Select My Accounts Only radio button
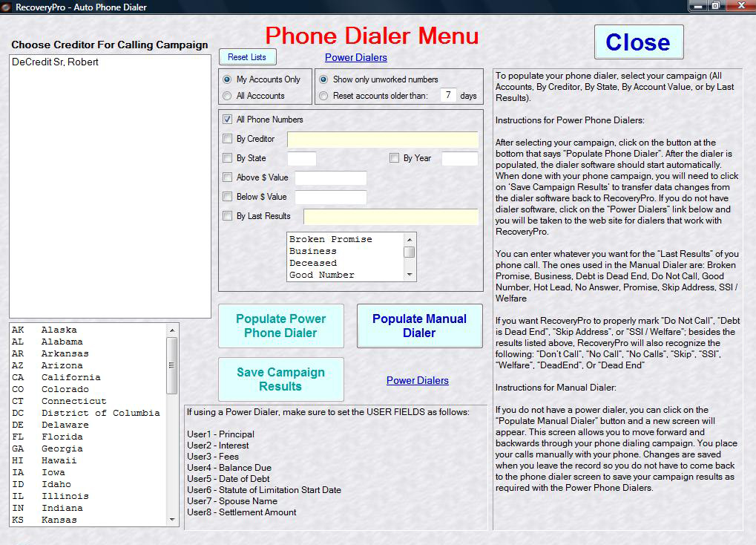The width and height of the screenshot is (756, 545). pyautogui.click(x=226, y=79)
